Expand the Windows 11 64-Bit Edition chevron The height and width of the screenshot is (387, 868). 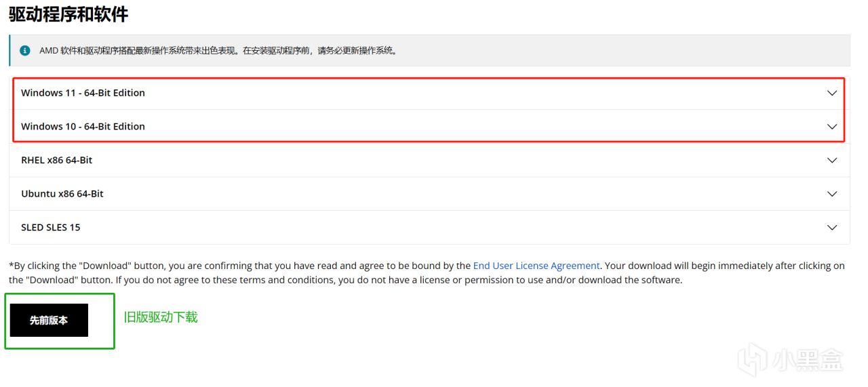click(x=832, y=93)
